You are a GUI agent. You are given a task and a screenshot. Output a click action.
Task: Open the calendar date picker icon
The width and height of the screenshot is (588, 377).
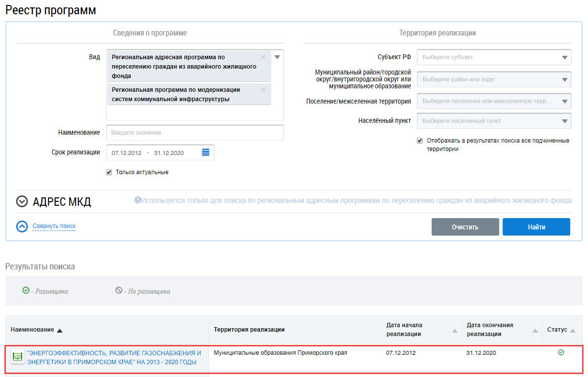click(x=206, y=152)
